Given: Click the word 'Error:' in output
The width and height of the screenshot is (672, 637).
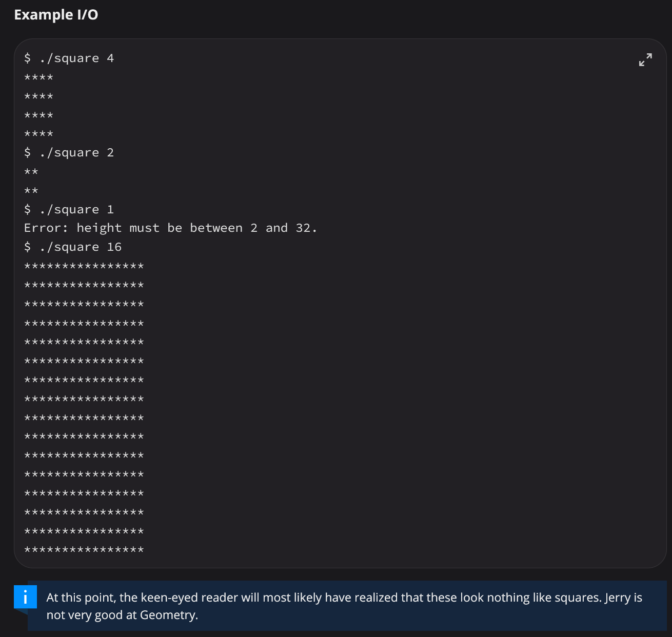Looking at the screenshot, I should click(46, 228).
